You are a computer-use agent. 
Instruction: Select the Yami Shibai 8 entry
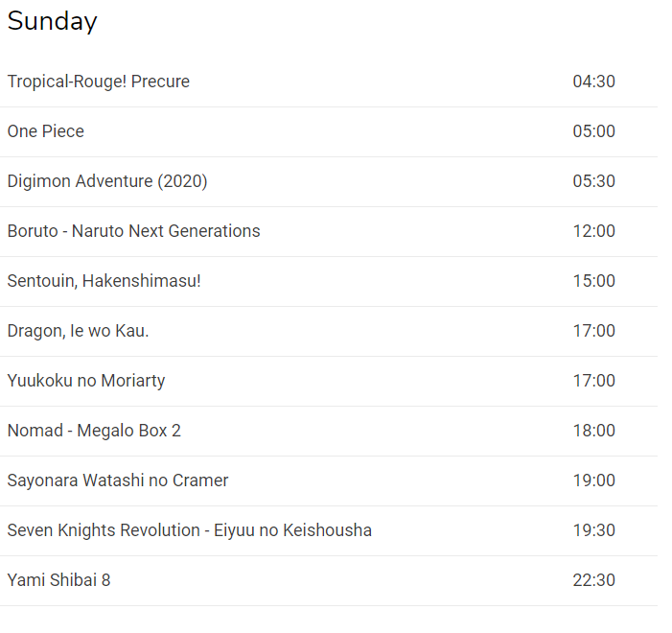pyautogui.click(x=59, y=580)
